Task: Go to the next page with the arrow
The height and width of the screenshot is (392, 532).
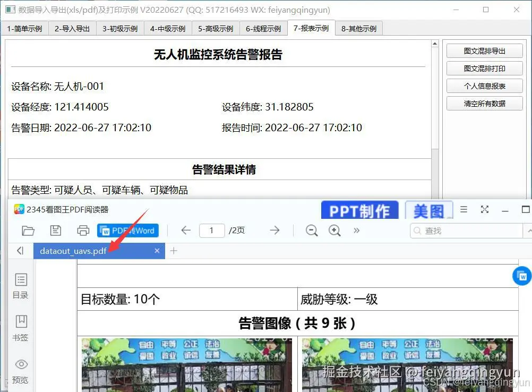Action: pos(274,231)
